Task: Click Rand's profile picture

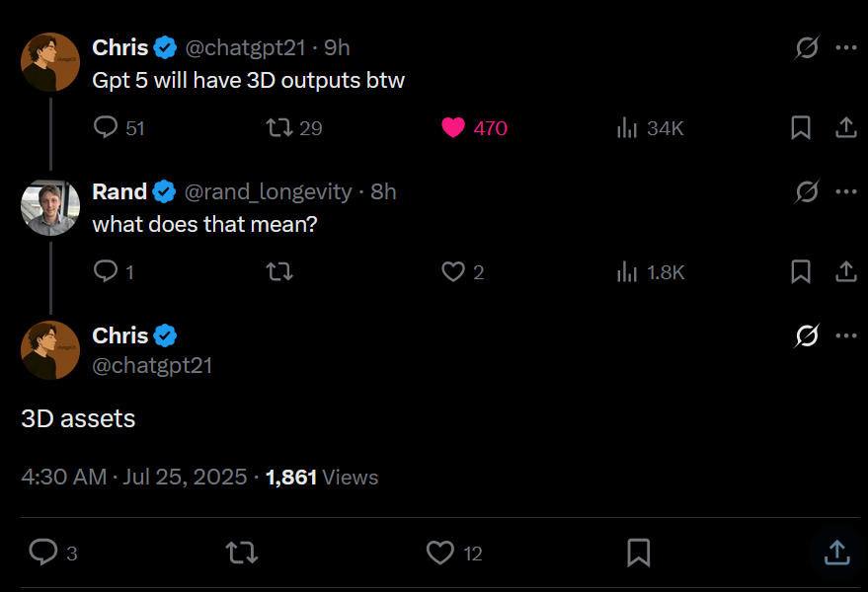Action: click(50, 206)
